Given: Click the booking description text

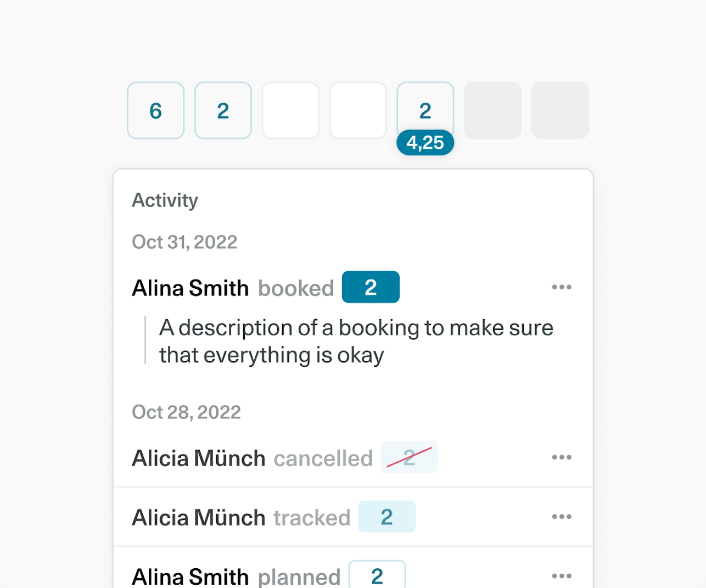Looking at the screenshot, I should tap(356, 341).
